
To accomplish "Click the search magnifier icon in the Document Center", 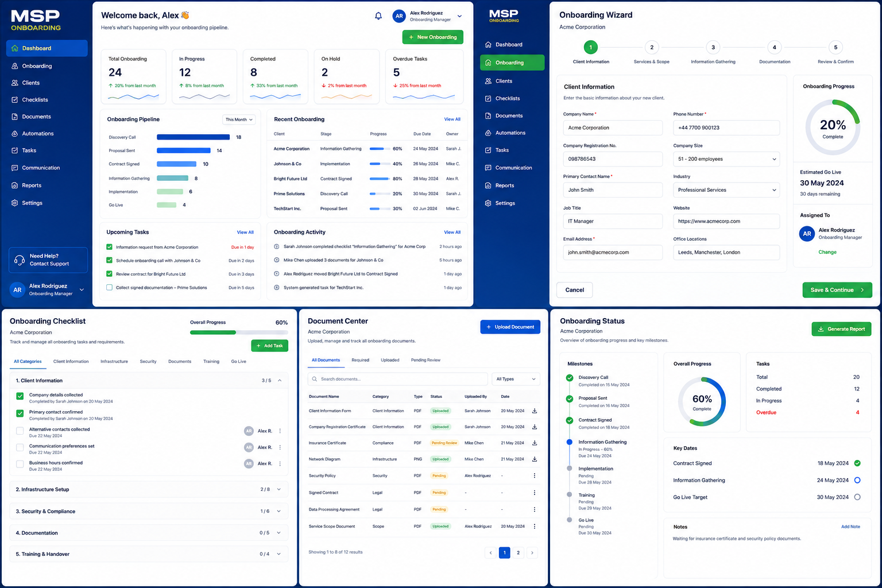I will click(315, 379).
